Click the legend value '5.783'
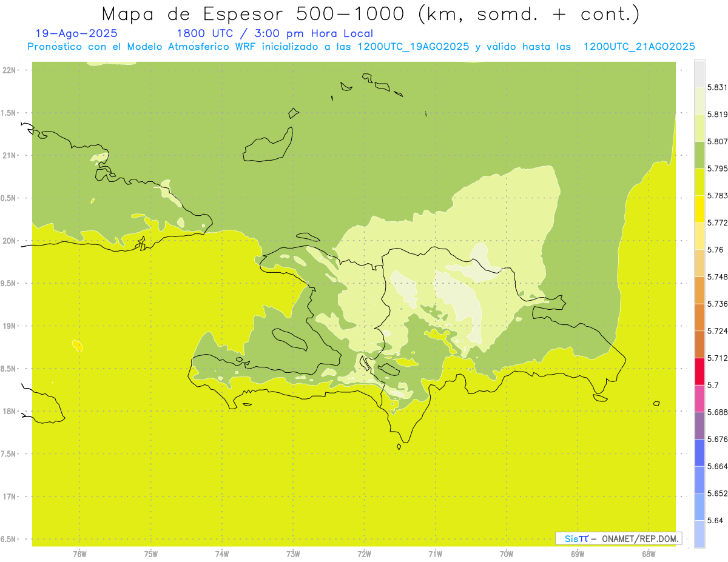The height and width of the screenshot is (562, 728). click(x=717, y=196)
